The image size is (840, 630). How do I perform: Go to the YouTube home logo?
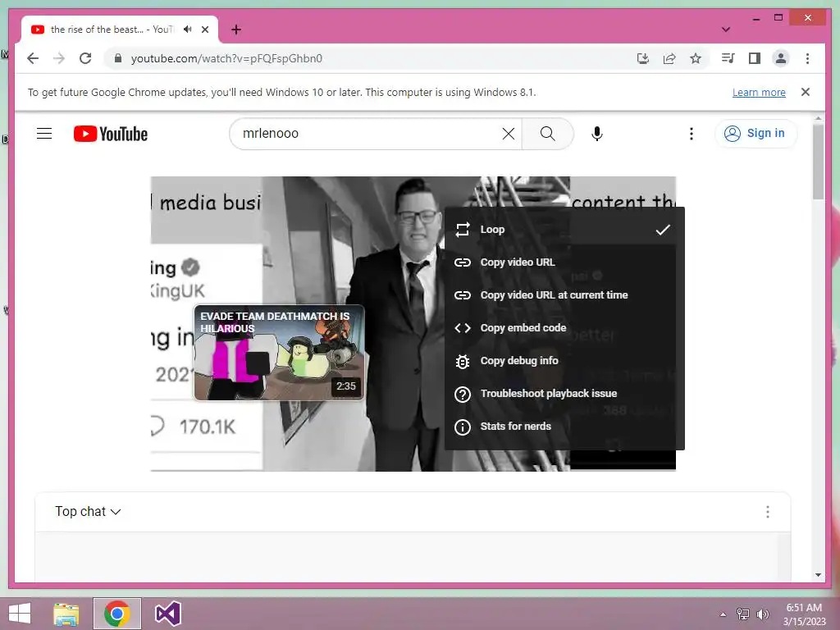111,134
